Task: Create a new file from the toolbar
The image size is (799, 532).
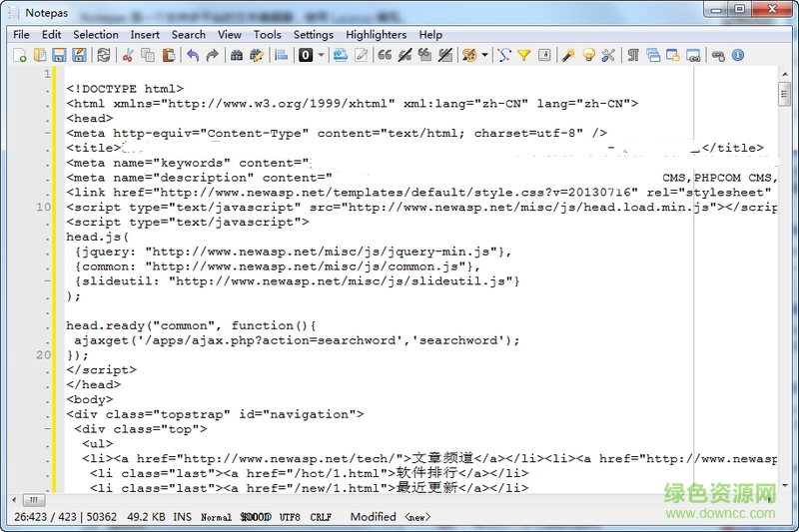Action: 20,55
